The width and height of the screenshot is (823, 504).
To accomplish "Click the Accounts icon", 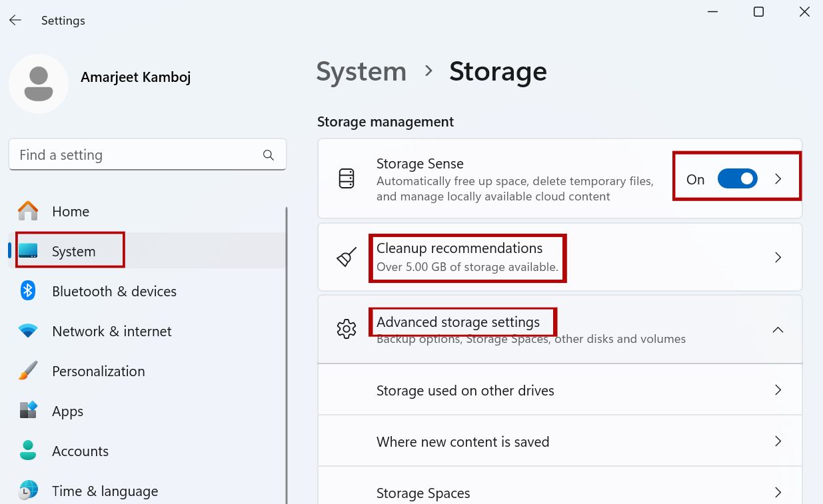I will pos(28,451).
